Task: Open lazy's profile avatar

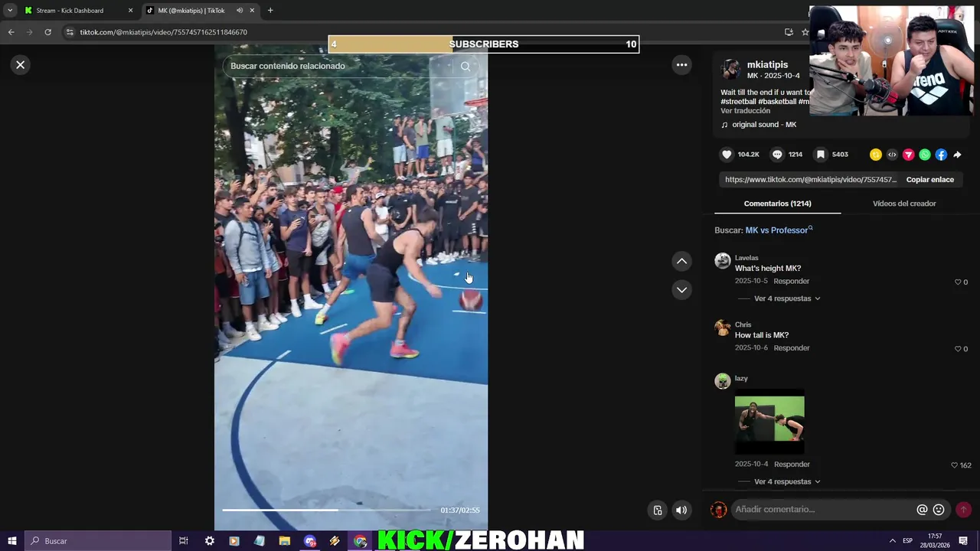Action: pyautogui.click(x=723, y=381)
